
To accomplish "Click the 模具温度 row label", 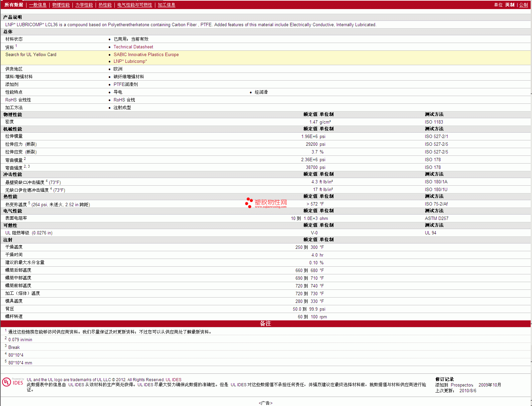I will [14, 301].
